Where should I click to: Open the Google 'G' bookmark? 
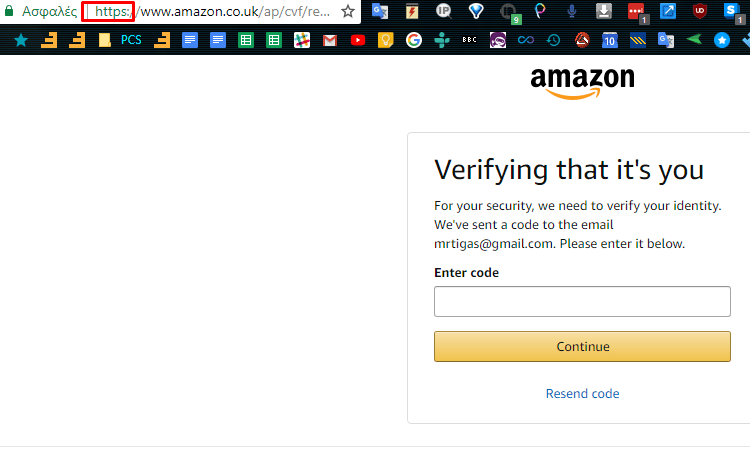pyautogui.click(x=414, y=41)
